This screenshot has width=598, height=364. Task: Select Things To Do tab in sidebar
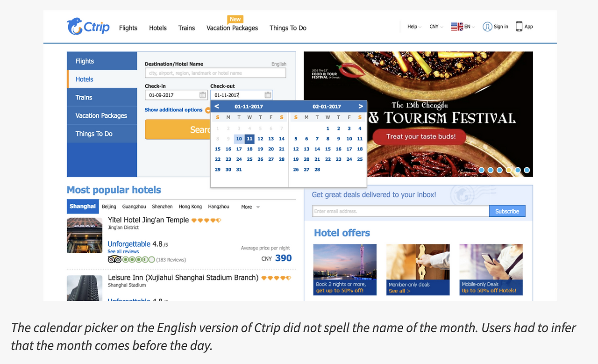[102, 134]
